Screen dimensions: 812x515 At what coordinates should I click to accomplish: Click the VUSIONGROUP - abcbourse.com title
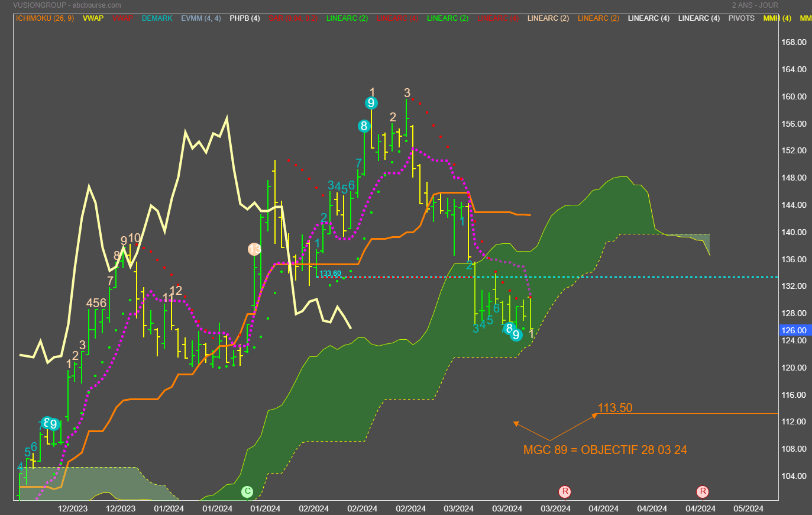[x=67, y=5]
